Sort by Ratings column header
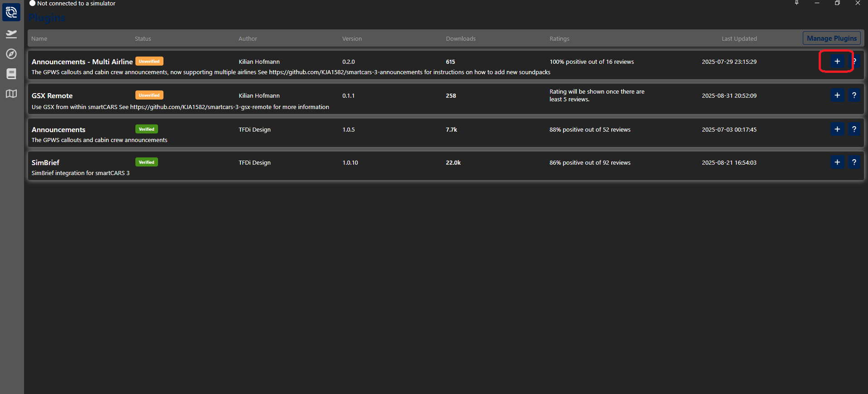This screenshot has height=394, width=868. point(559,39)
